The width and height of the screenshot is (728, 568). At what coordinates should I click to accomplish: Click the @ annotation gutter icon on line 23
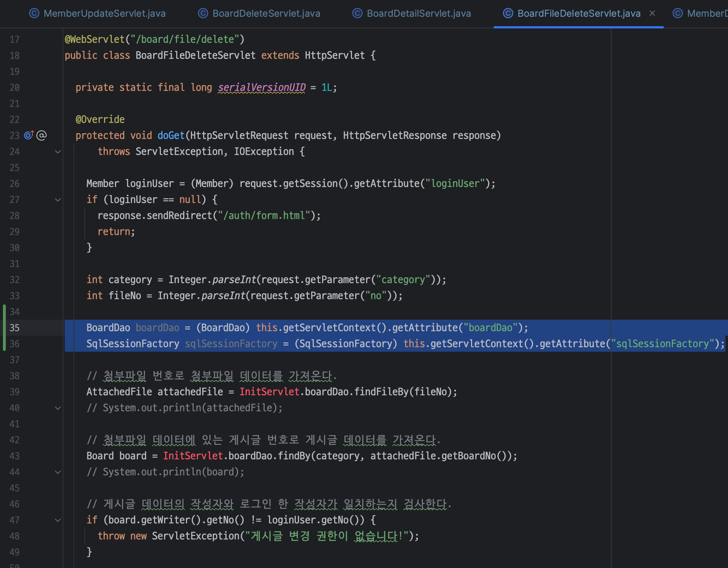[41, 135]
